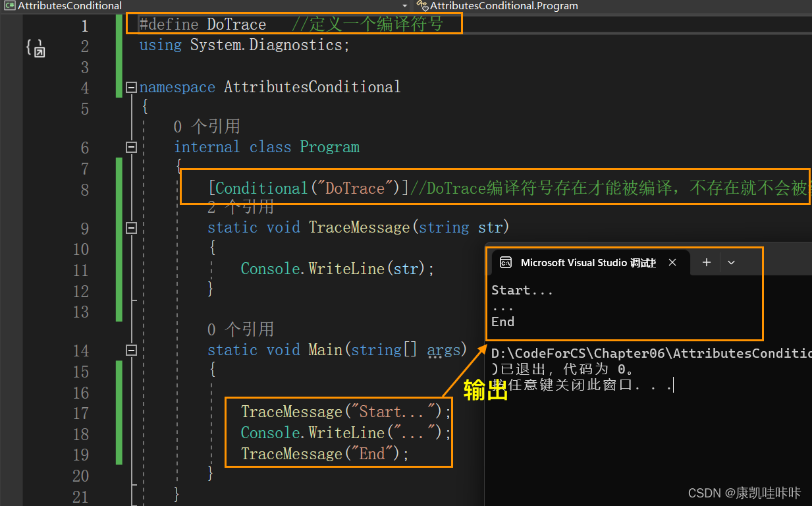The width and height of the screenshot is (812, 506).
Task: Click the 'AttributesConditional' namespace name
Action: pos(312,87)
